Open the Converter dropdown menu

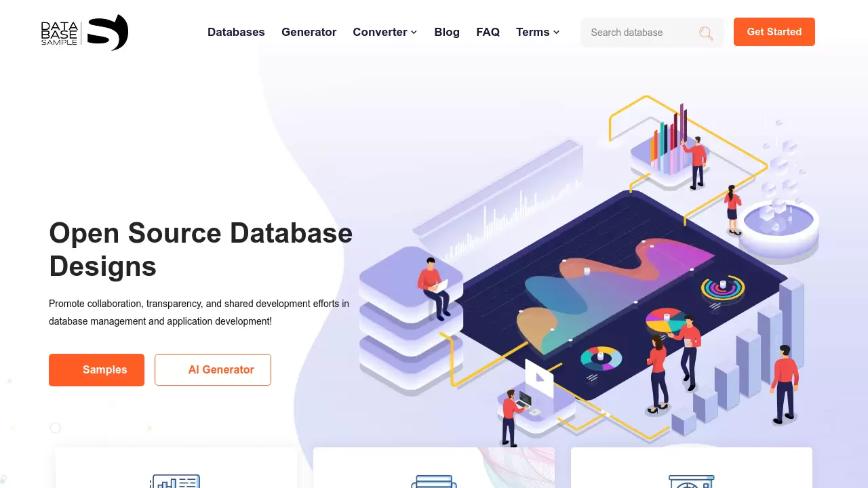[385, 32]
